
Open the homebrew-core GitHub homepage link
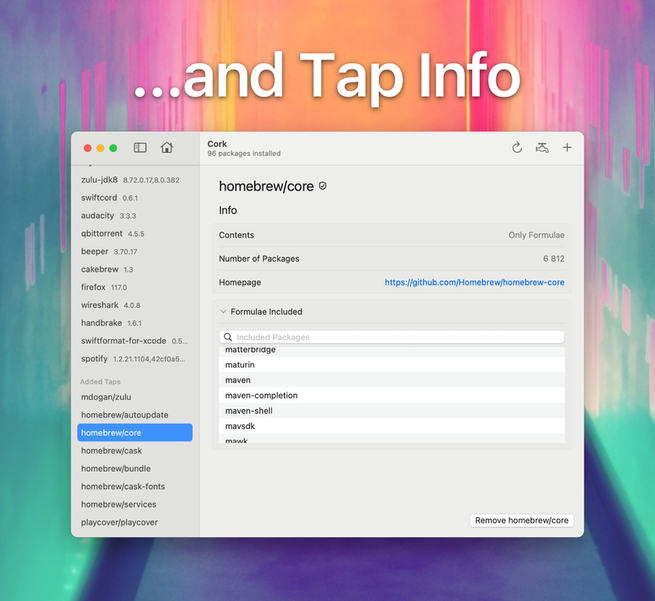tap(474, 282)
